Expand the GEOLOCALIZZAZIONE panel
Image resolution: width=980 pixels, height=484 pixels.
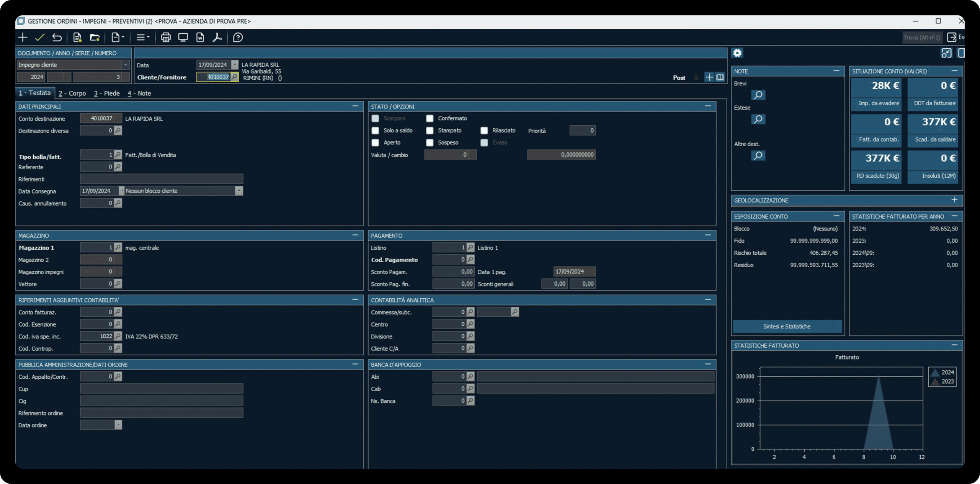[x=954, y=200]
